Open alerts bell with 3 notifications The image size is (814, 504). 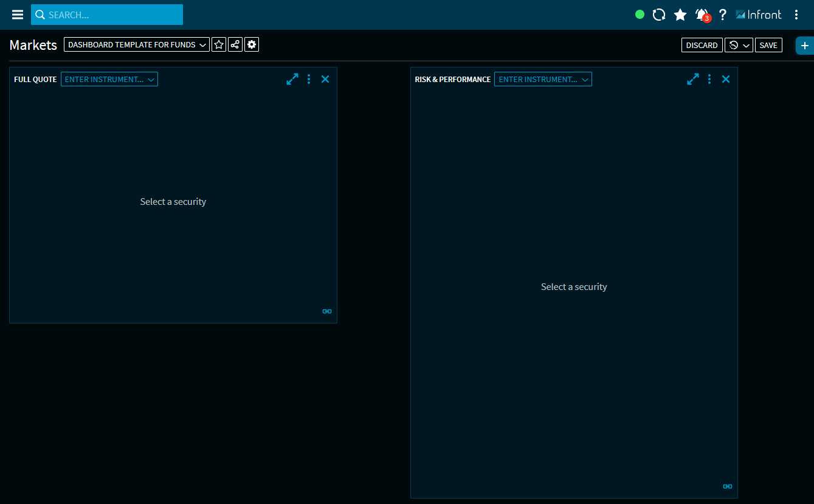pos(702,15)
